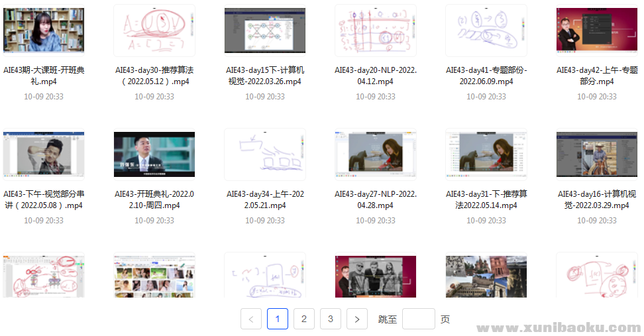The height and width of the screenshot is (336, 644).
Task: Open the AIE43-day27-NLP-2022.04.28 thumbnail
Action: click(376, 154)
